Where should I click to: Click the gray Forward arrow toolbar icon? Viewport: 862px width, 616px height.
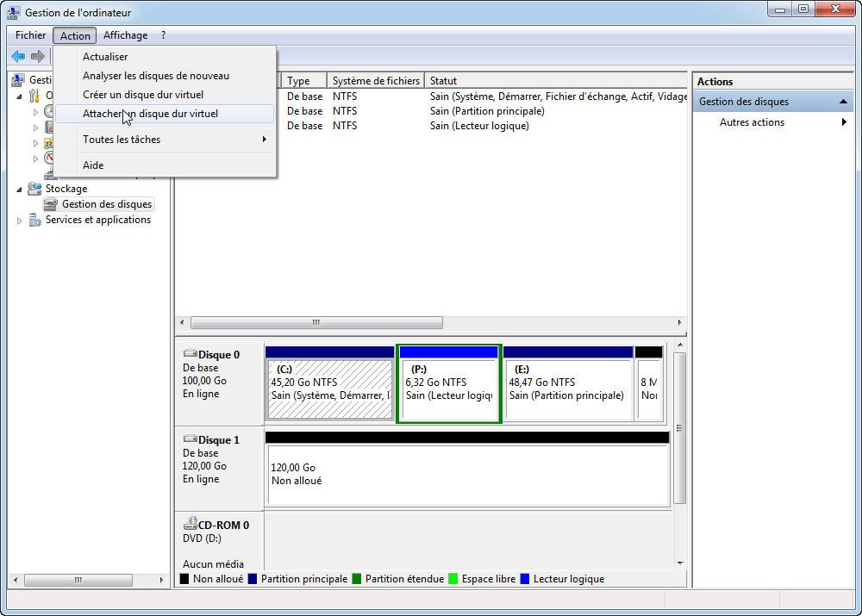(x=37, y=56)
